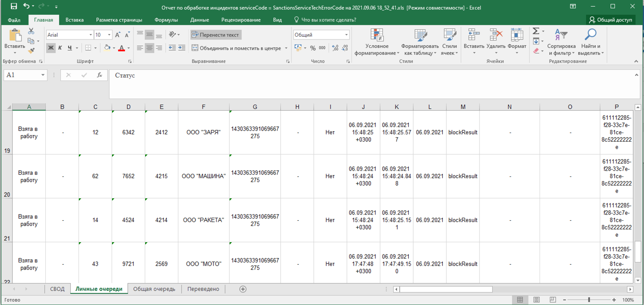Toggle Bold (Ж) formatting
644x305 pixels.
click(x=51, y=48)
